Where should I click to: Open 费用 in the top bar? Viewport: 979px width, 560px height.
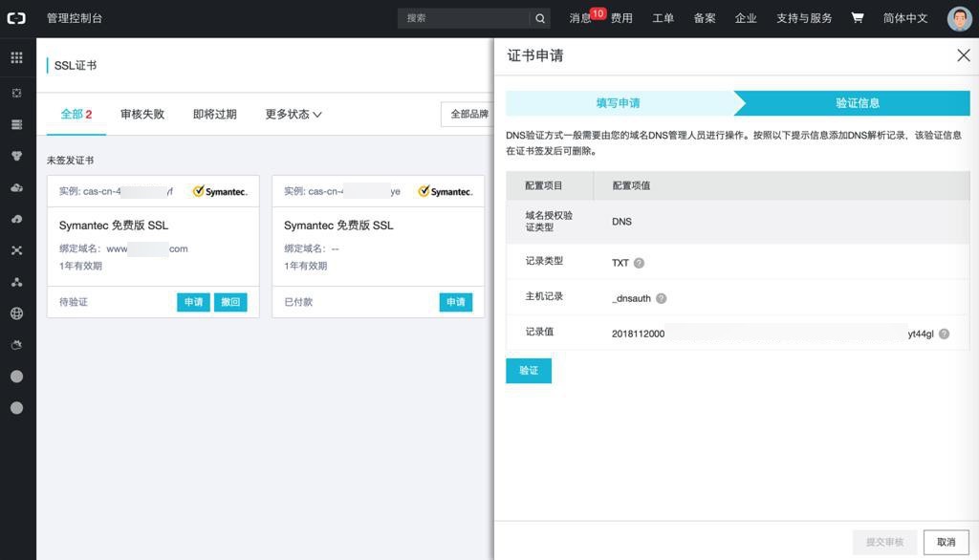pyautogui.click(x=621, y=18)
